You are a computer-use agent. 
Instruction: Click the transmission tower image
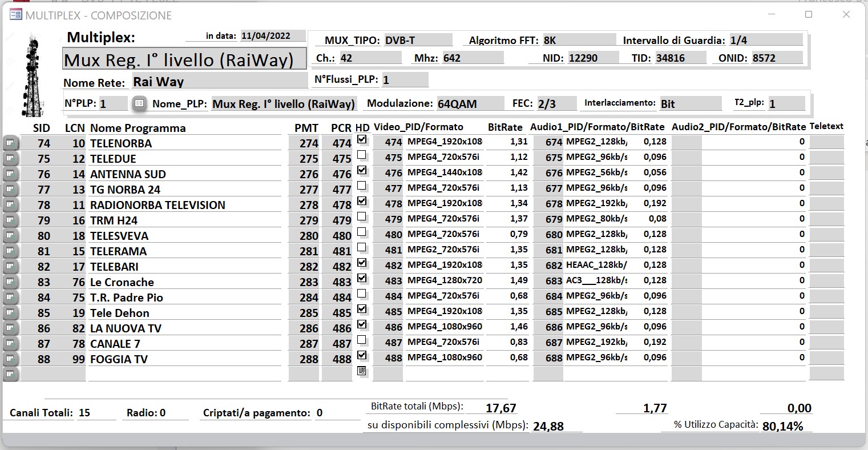pos(34,74)
